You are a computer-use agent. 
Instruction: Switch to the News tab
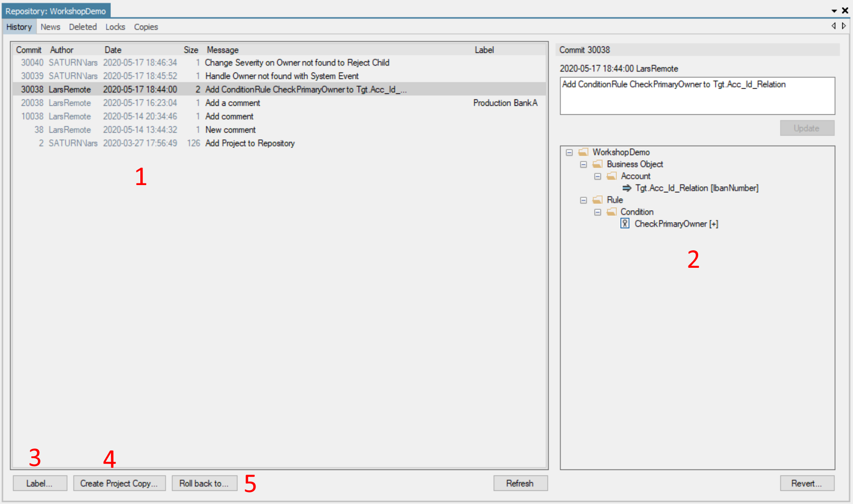click(x=50, y=26)
